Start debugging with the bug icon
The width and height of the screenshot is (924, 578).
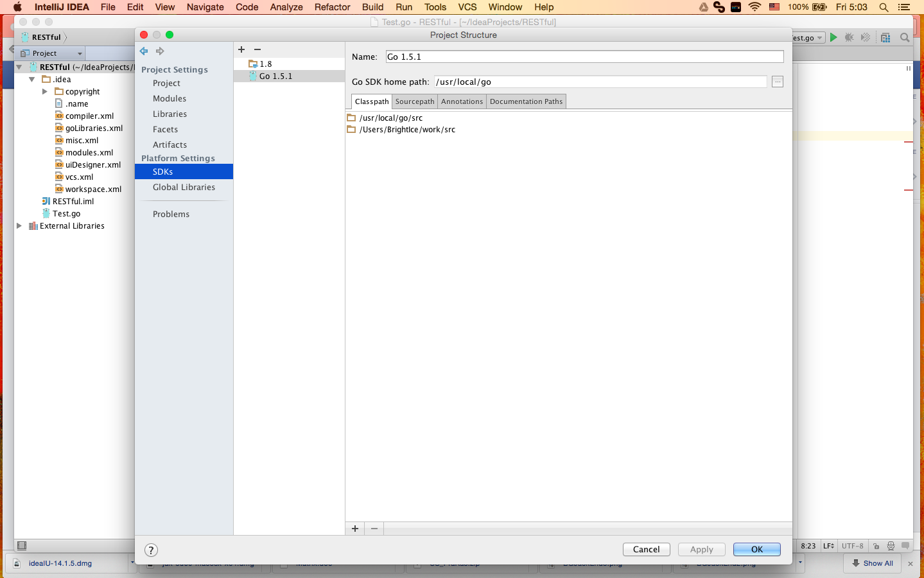point(850,37)
